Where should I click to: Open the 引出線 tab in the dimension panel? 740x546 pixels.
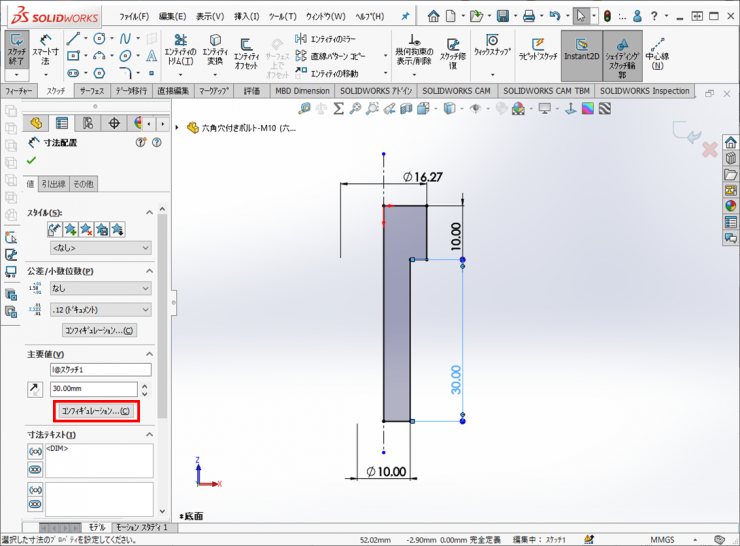pyautogui.click(x=53, y=184)
